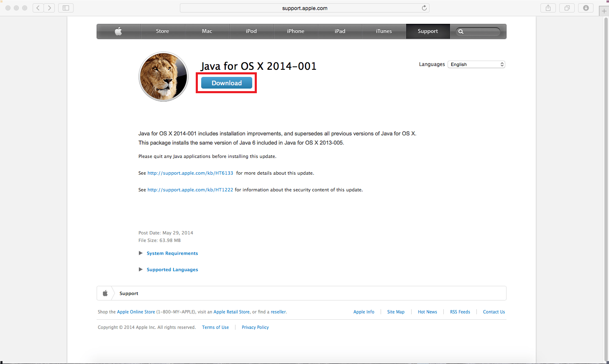Open the Apple Online Store link
Screen dimensions: 609x364
pos(136,312)
